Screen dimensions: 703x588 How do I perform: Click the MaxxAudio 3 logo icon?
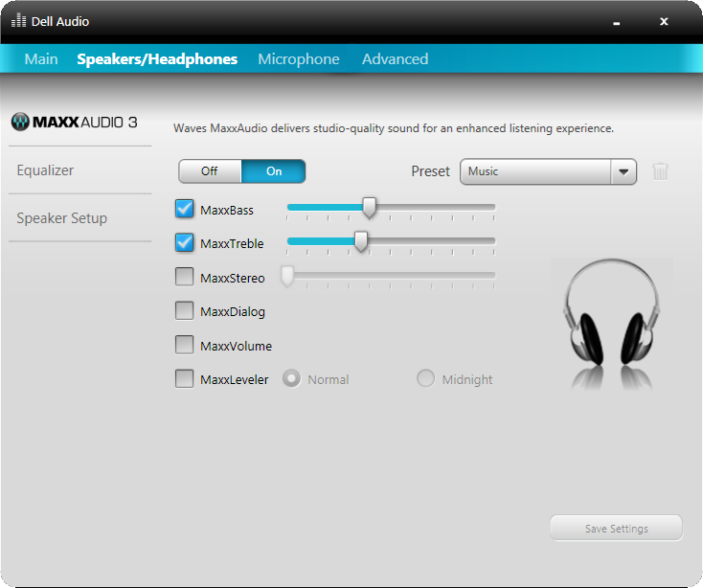(x=20, y=122)
